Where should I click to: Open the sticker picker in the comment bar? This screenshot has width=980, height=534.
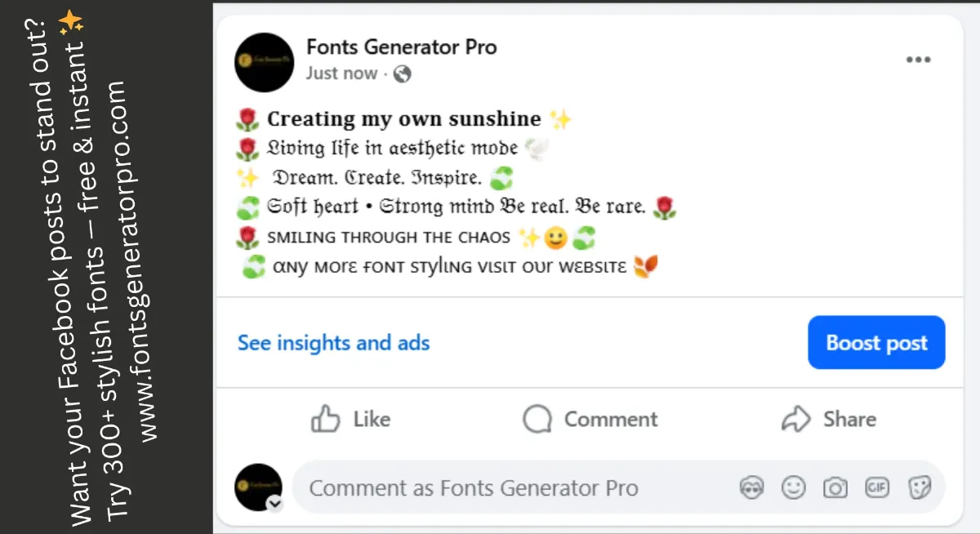(x=920, y=487)
